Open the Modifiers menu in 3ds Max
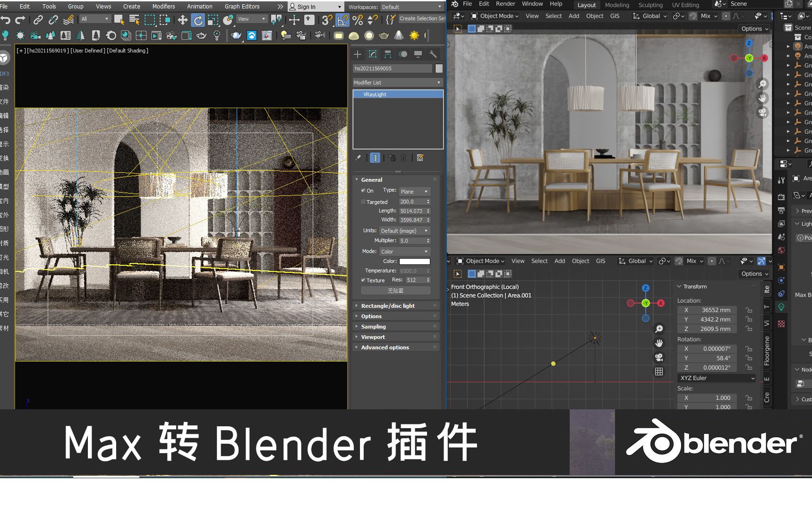 click(163, 6)
